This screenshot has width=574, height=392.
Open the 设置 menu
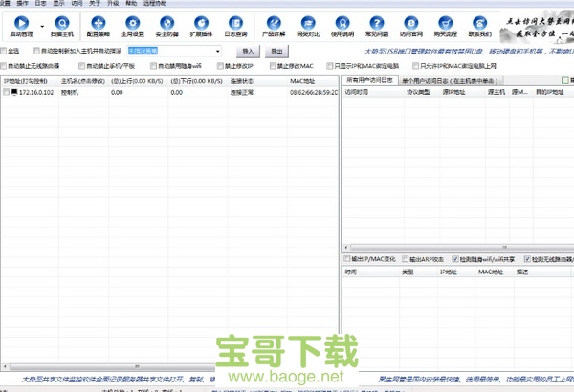click(x=5, y=3)
